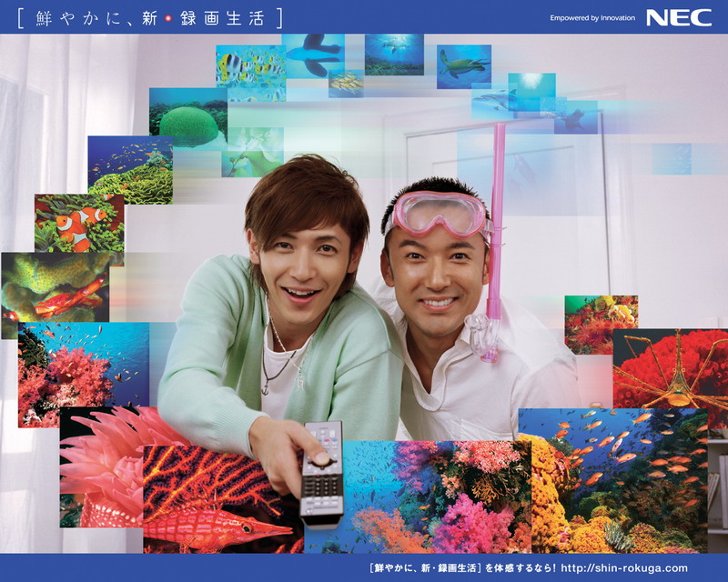Open the http://shin-rokuga.com link
The height and width of the screenshot is (582, 728).
pyautogui.click(x=624, y=568)
